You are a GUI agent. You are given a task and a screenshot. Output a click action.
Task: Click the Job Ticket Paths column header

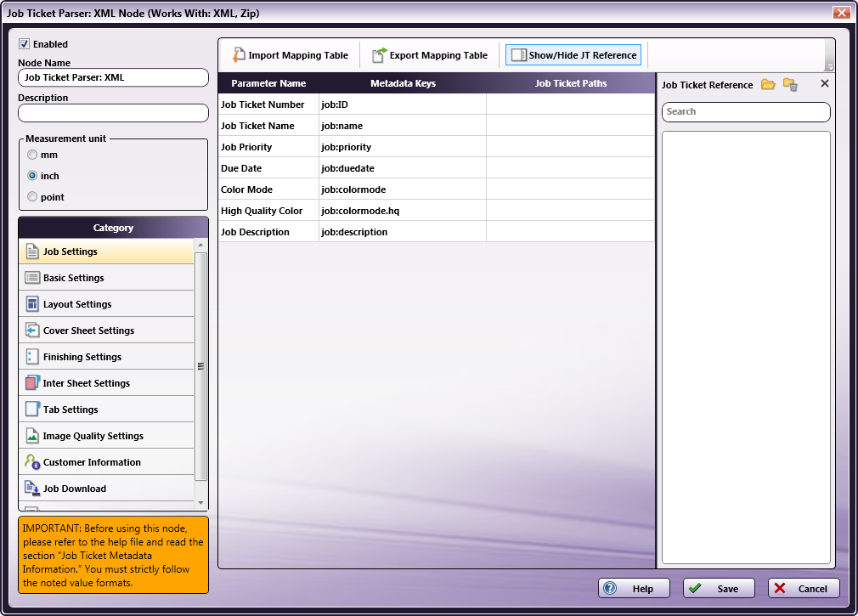(x=571, y=83)
